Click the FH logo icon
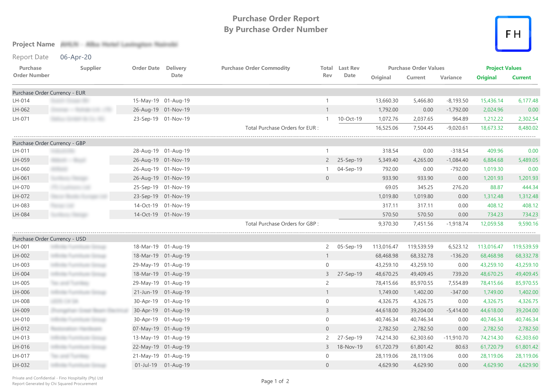The height and width of the screenshot is (392, 548). click(513, 34)
